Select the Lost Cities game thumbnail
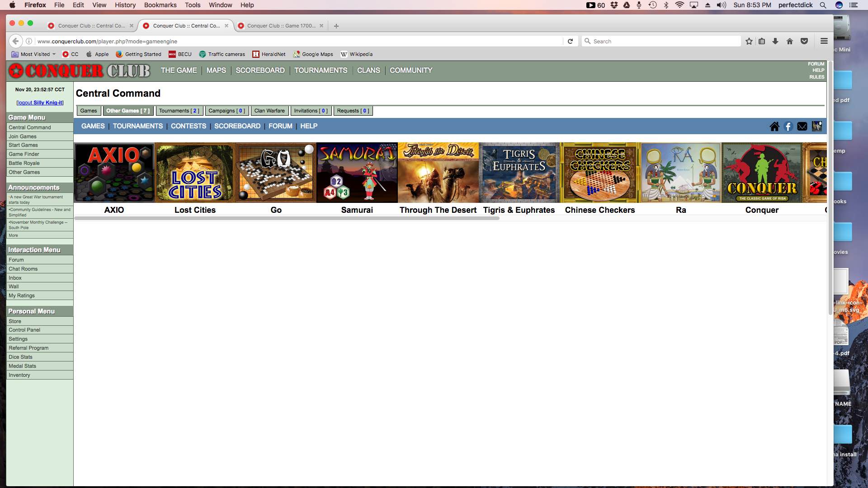Screen dimensions: 868x488 (x=195, y=173)
